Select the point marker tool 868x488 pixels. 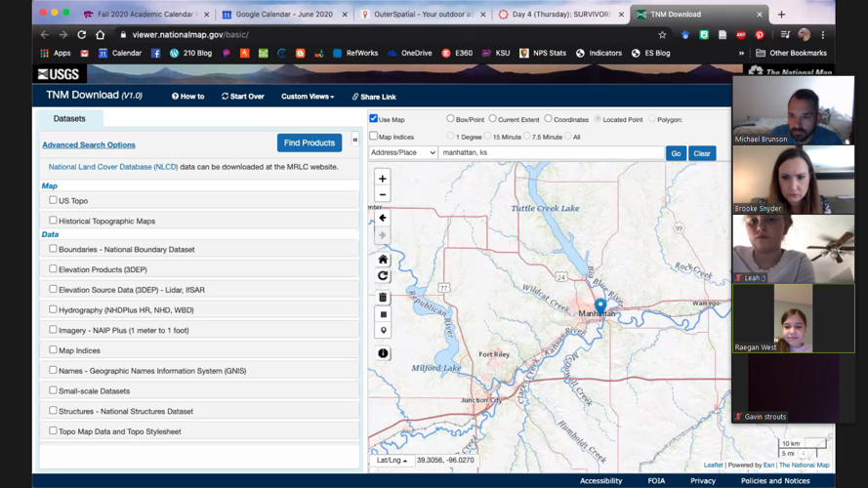[383, 331]
